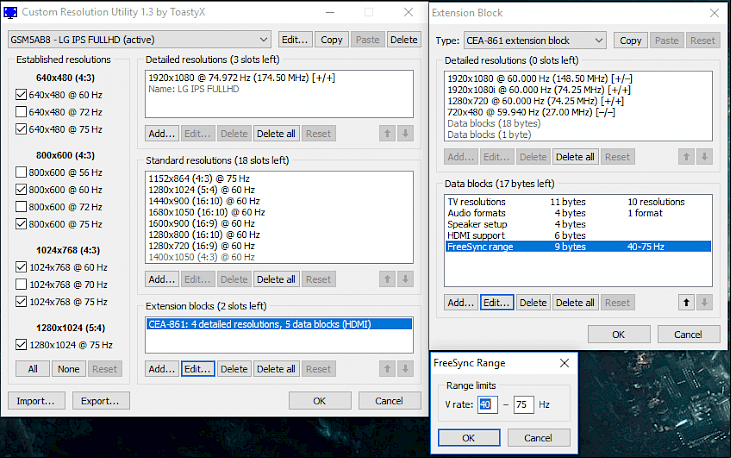Image resolution: width=731 pixels, height=458 pixels.
Task: Close the FreeSync Range dialog
Action: click(x=564, y=363)
